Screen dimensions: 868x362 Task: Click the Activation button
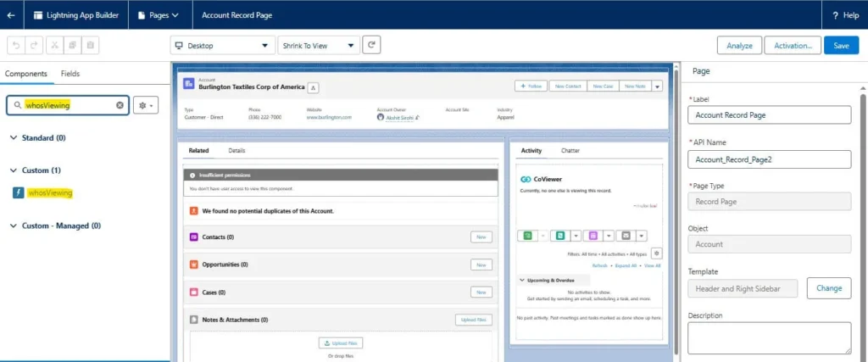click(792, 46)
